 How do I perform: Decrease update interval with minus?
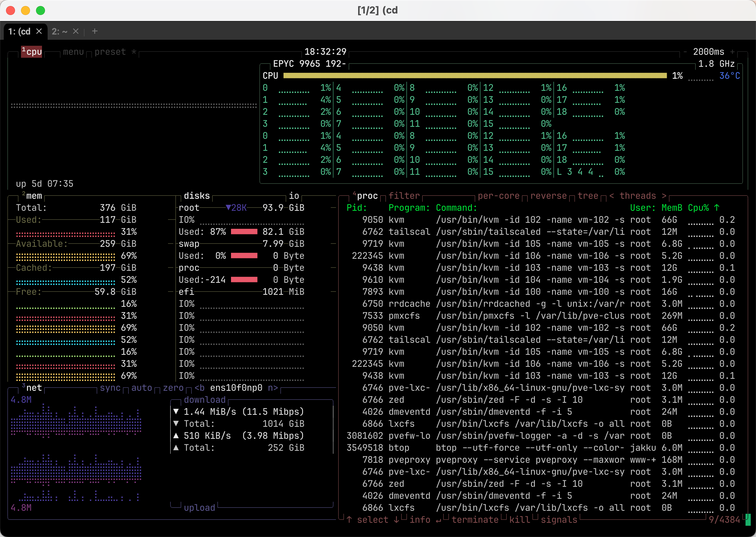tap(685, 52)
